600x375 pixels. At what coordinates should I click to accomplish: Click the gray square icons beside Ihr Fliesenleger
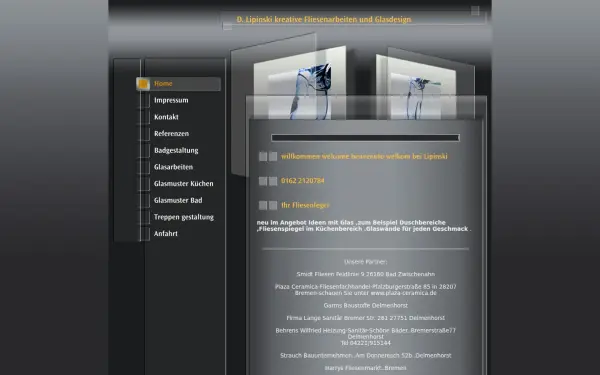[268, 205]
